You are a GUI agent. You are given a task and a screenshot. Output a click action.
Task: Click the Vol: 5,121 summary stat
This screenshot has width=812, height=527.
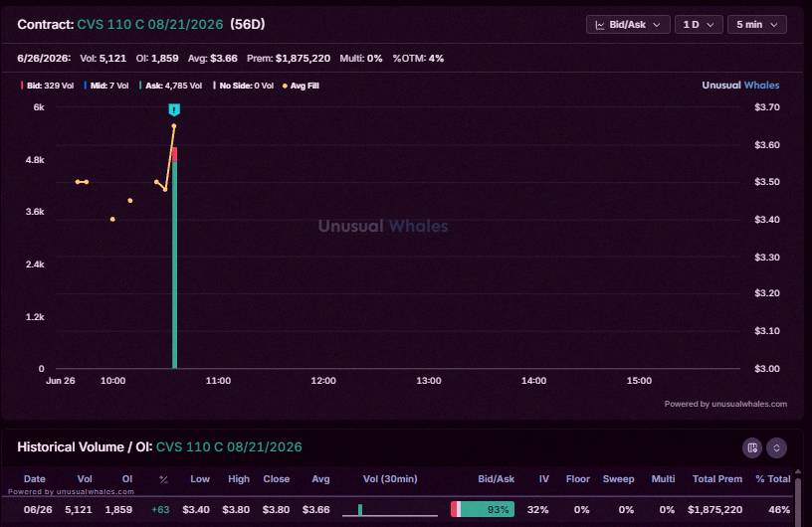tap(103, 58)
